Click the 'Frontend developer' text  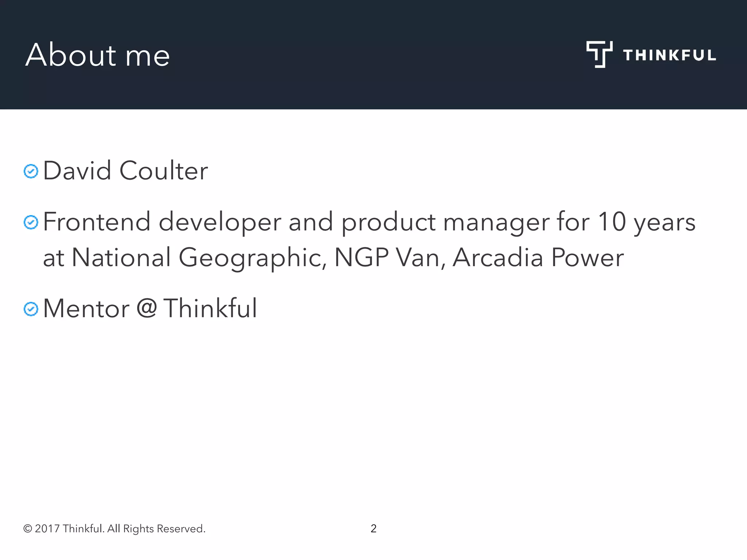(162, 222)
